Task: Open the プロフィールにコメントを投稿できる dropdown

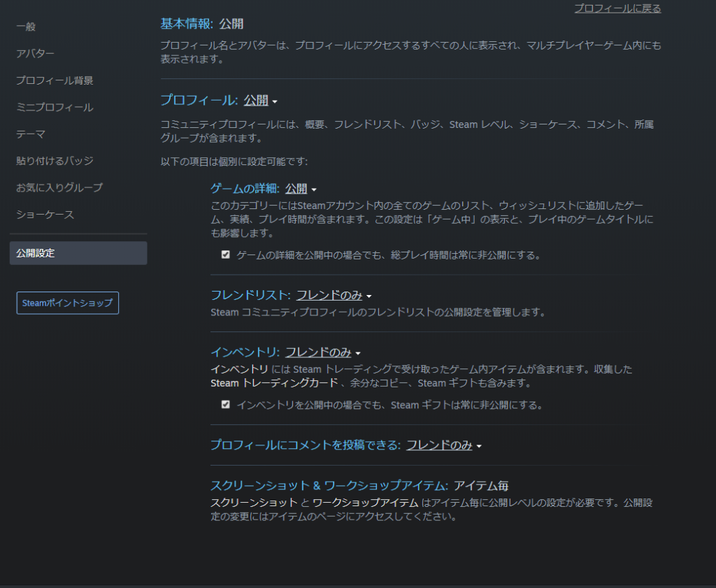Action: point(444,445)
